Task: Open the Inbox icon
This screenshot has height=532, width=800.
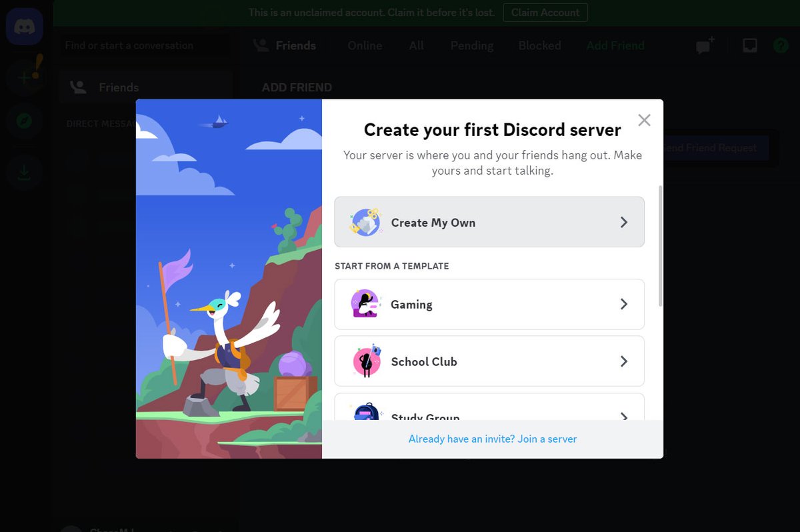Action: pos(749,45)
